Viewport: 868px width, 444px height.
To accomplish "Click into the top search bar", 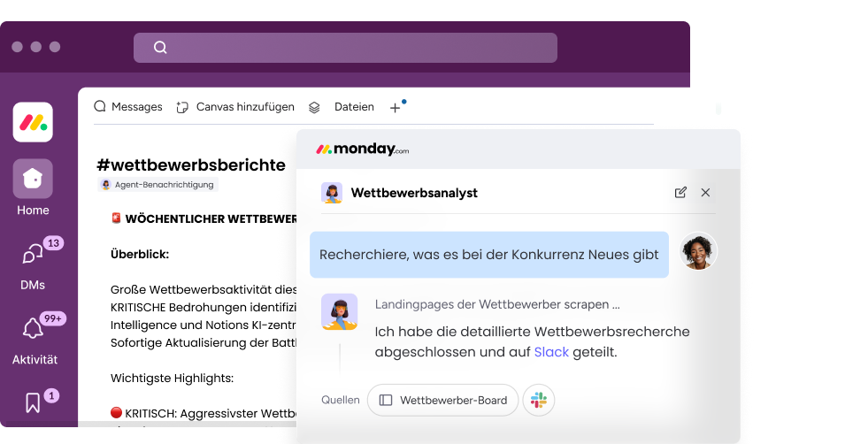I will pyautogui.click(x=345, y=48).
